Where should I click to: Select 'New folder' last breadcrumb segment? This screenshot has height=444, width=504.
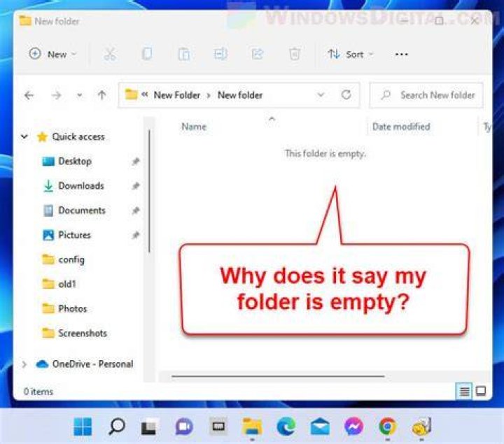tap(240, 95)
